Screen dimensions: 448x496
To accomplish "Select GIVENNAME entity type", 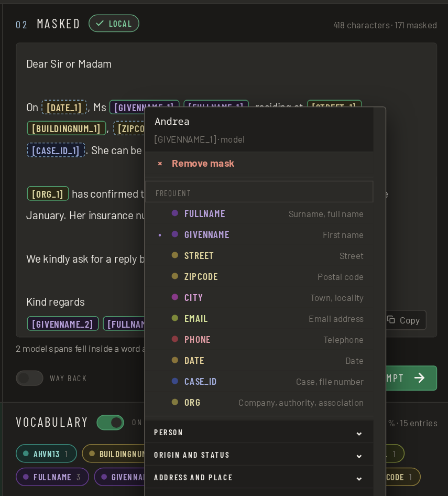I will click(x=259, y=235).
